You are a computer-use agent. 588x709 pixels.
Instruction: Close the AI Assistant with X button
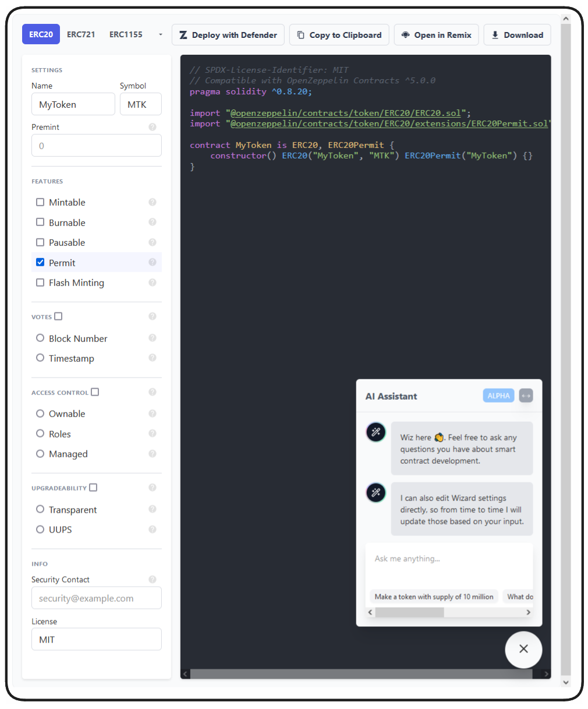coord(523,649)
